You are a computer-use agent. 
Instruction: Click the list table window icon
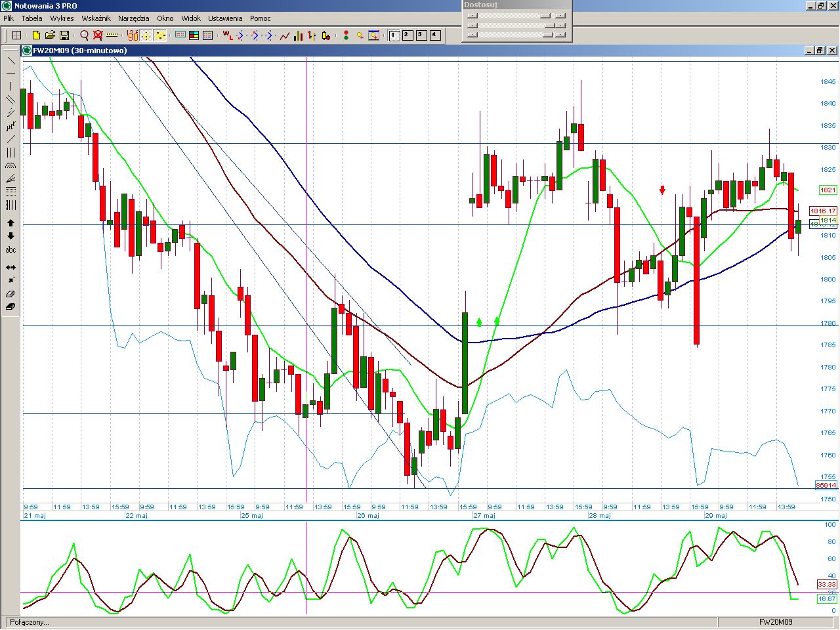click(208, 35)
